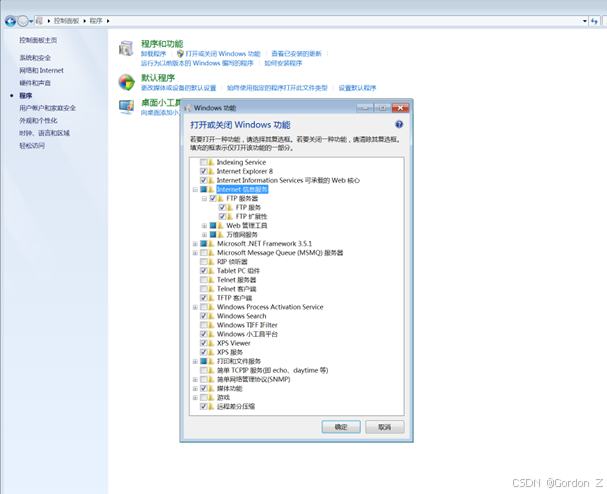Select the Windows 小工具平台 row label

(x=247, y=334)
